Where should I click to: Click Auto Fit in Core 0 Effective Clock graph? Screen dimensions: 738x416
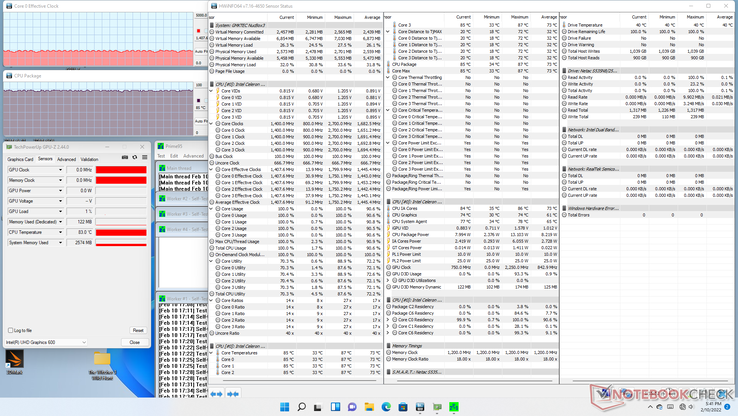coord(201,51)
